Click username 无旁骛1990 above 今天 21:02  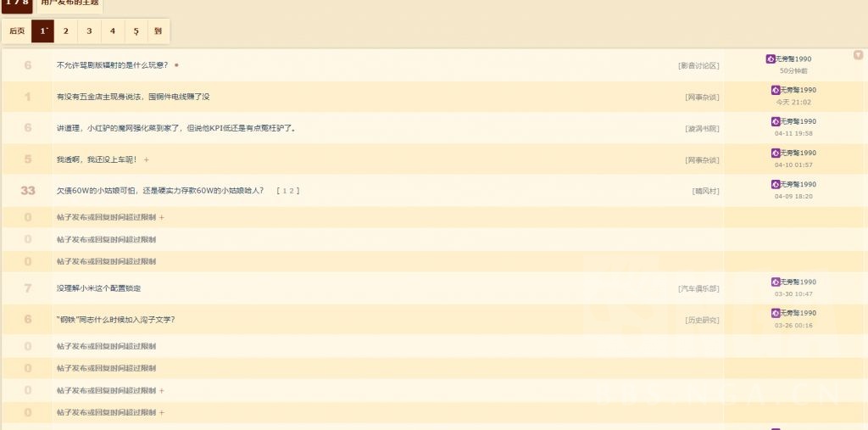[x=798, y=90]
